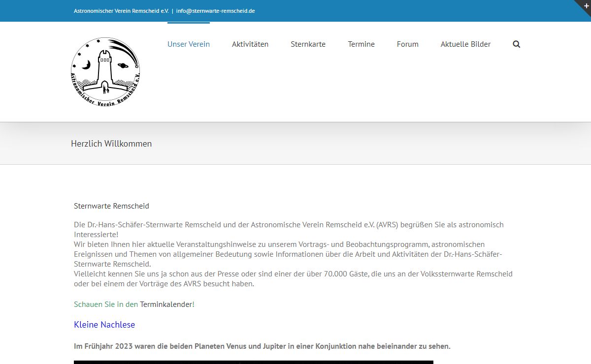The image size is (591, 364).
Task: Open the Unser Verein menu
Action: pos(189,44)
